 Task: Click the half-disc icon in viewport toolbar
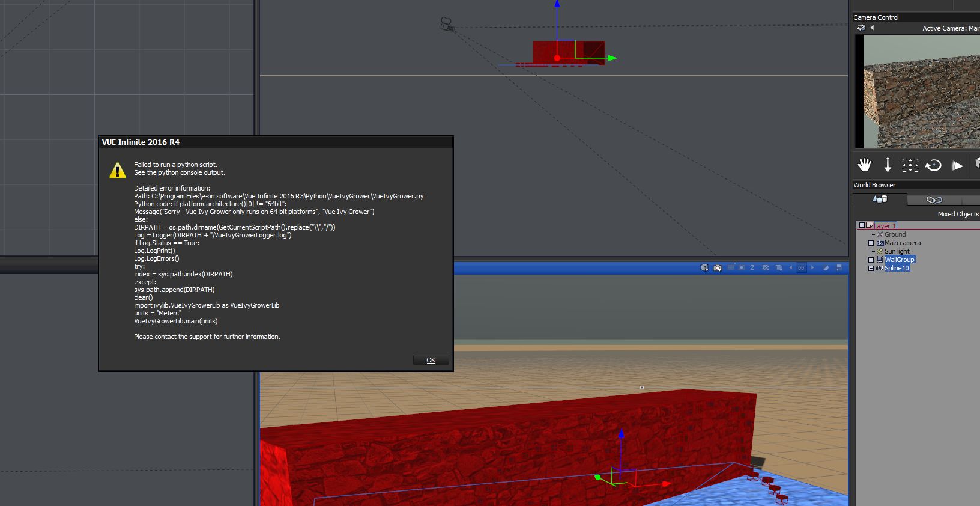826,267
